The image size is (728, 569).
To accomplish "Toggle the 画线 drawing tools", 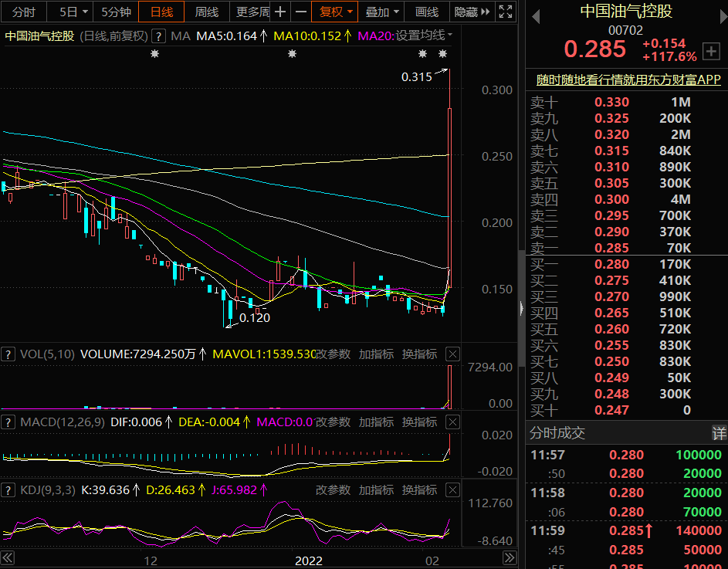I will click(x=426, y=12).
